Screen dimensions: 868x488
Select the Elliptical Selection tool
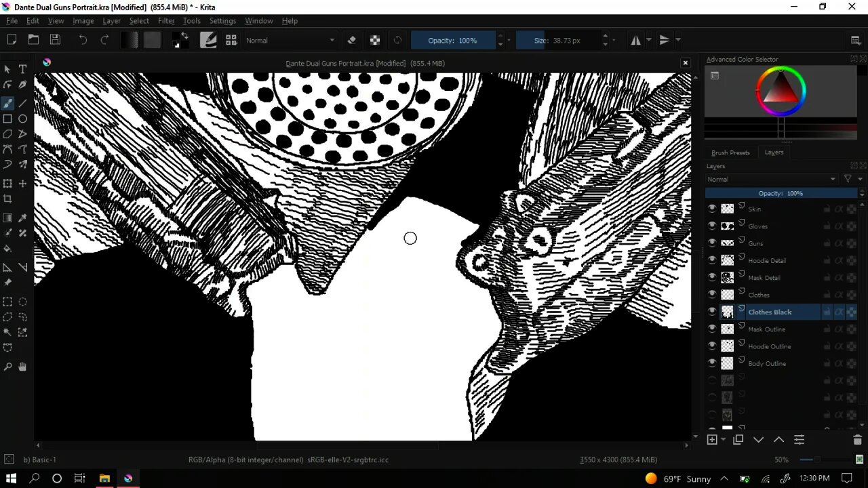(x=22, y=302)
